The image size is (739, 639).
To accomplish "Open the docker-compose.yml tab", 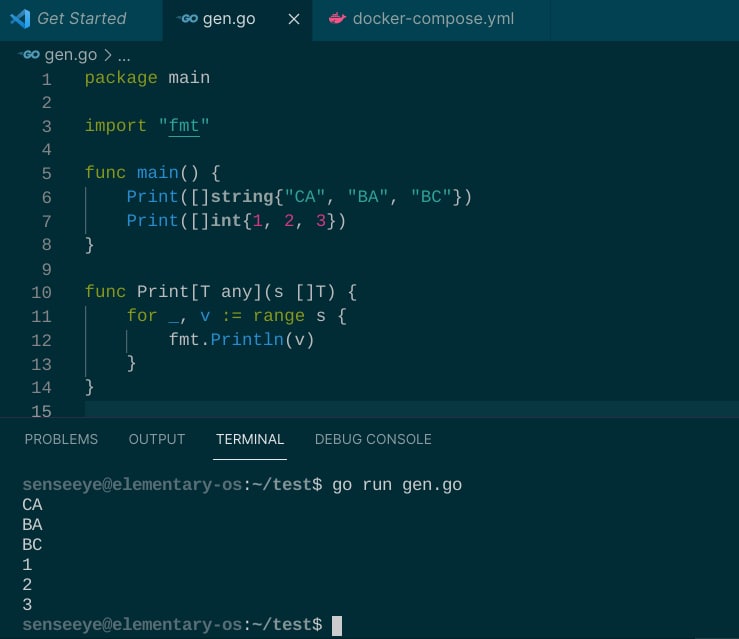I will (x=433, y=19).
